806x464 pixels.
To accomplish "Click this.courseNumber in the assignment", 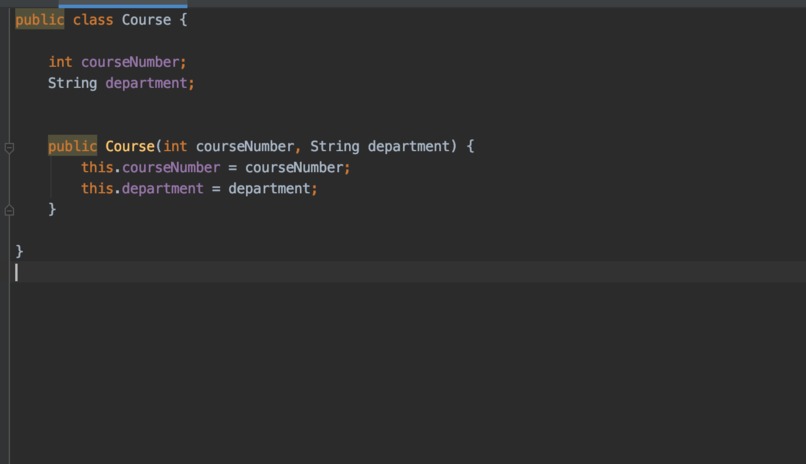I will coord(151,168).
